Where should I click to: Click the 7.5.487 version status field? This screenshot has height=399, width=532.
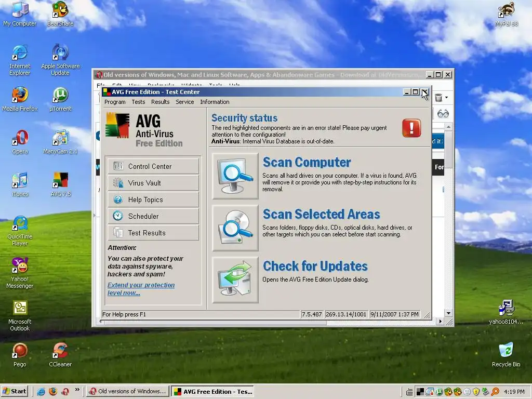click(x=312, y=314)
